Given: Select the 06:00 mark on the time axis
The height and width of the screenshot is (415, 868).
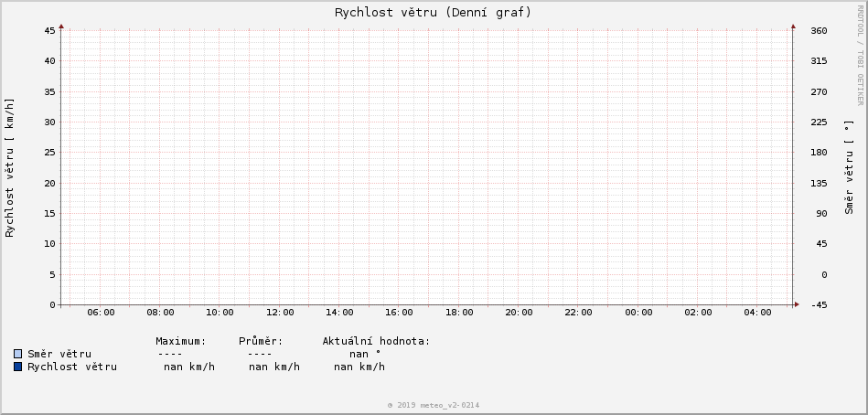Looking at the screenshot, I should point(101,313).
